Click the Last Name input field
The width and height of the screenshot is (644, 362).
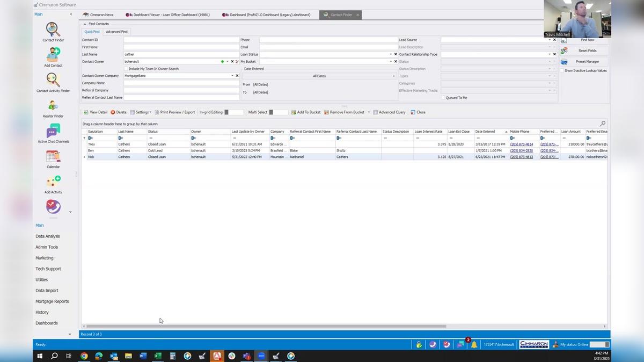click(x=181, y=54)
